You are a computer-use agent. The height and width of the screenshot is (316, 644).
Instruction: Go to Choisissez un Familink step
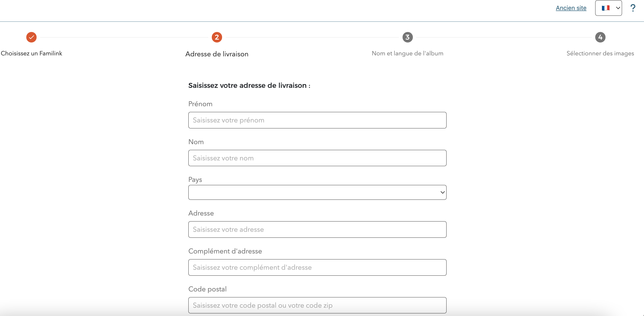tap(32, 53)
